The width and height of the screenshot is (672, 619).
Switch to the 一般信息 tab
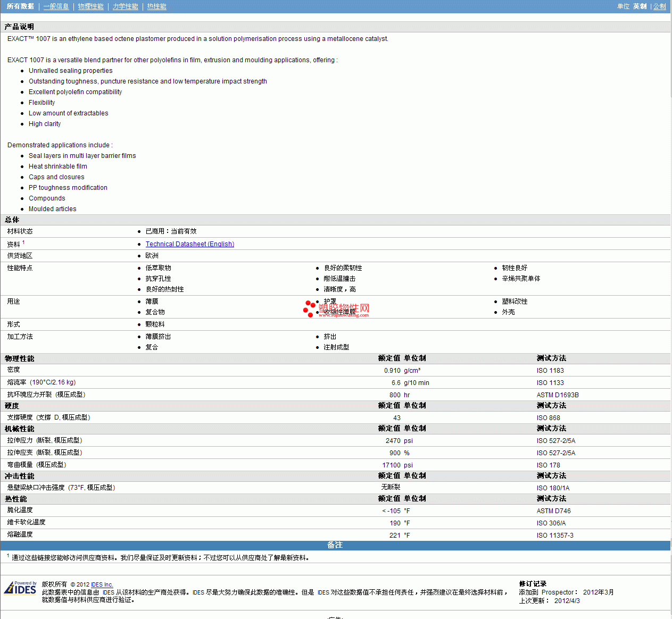[56, 6]
